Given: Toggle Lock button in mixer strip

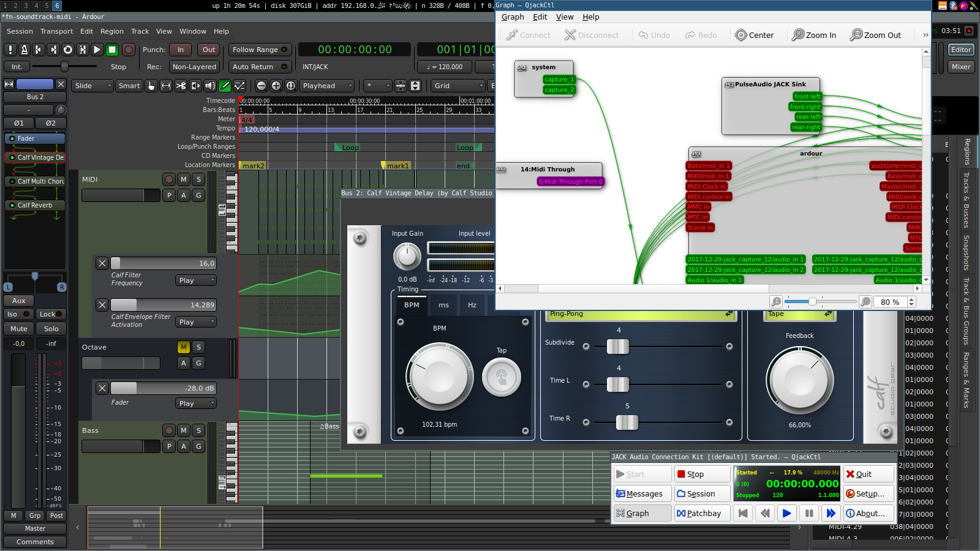Looking at the screenshot, I should [50, 314].
